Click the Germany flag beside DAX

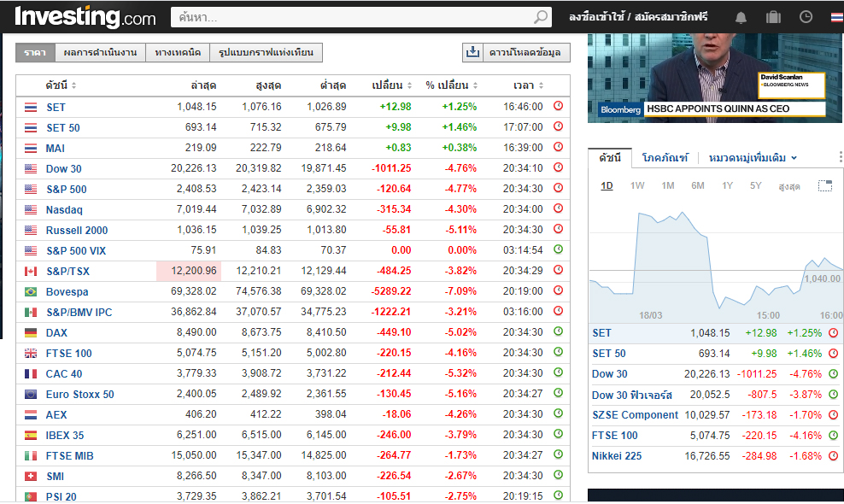[31, 333]
